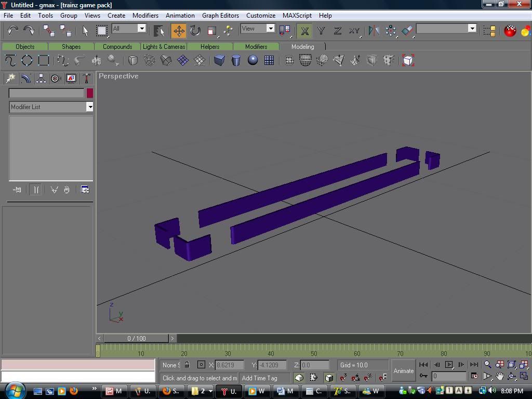Open the Modifiers menu
Image resolution: width=532 pixels, height=399 pixels.
point(145,16)
